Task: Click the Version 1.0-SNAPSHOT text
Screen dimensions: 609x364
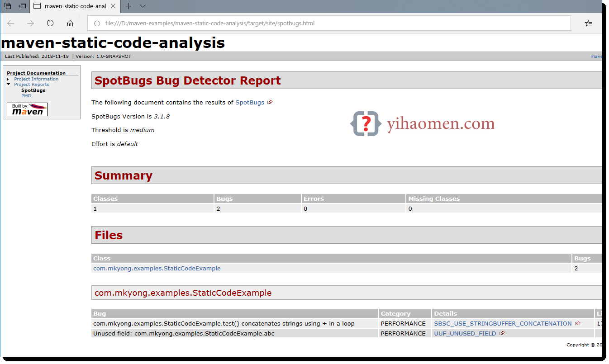Action: tap(103, 57)
